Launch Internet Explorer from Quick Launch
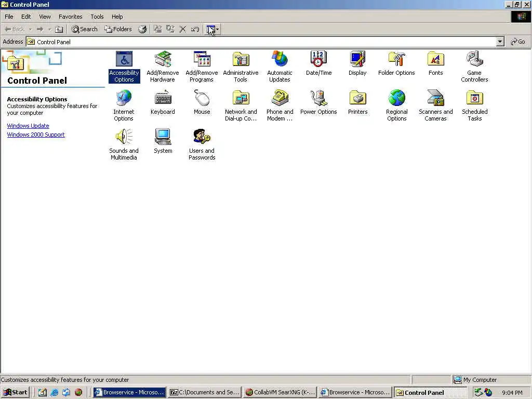Screen dimensions: 532x399 point(54,393)
